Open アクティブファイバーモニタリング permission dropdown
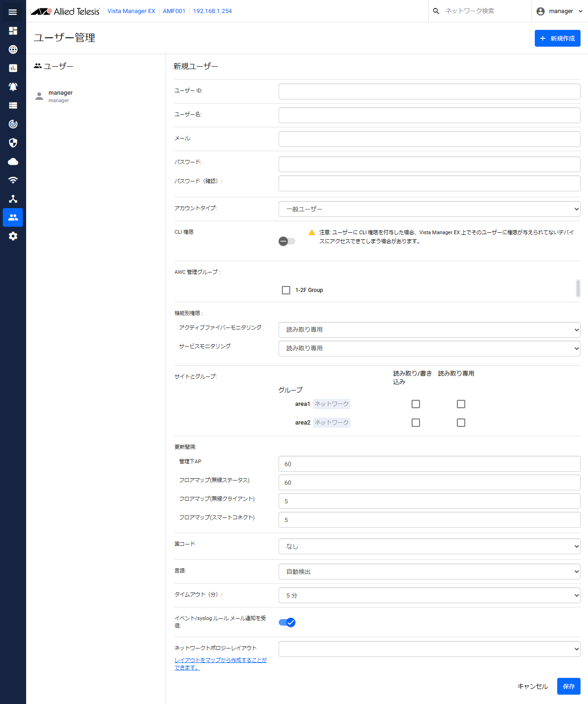The width and height of the screenshot is (588, 704). click(x=429, y=330)
